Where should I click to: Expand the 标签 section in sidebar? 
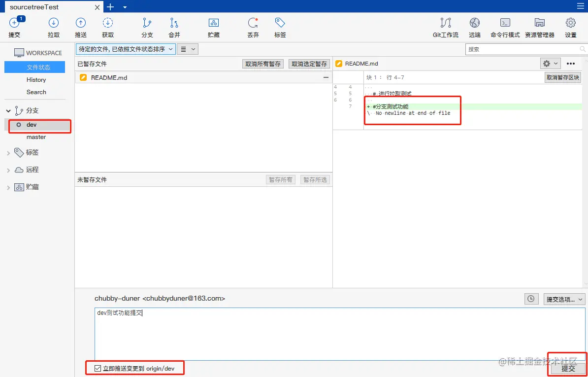[x=8, y=153]
